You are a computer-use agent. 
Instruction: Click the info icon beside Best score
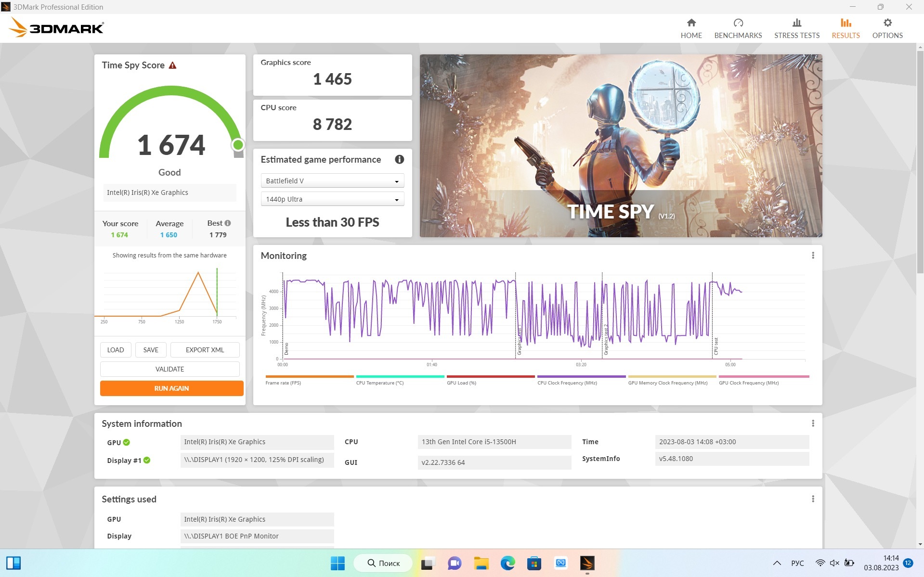coord(228,223)
